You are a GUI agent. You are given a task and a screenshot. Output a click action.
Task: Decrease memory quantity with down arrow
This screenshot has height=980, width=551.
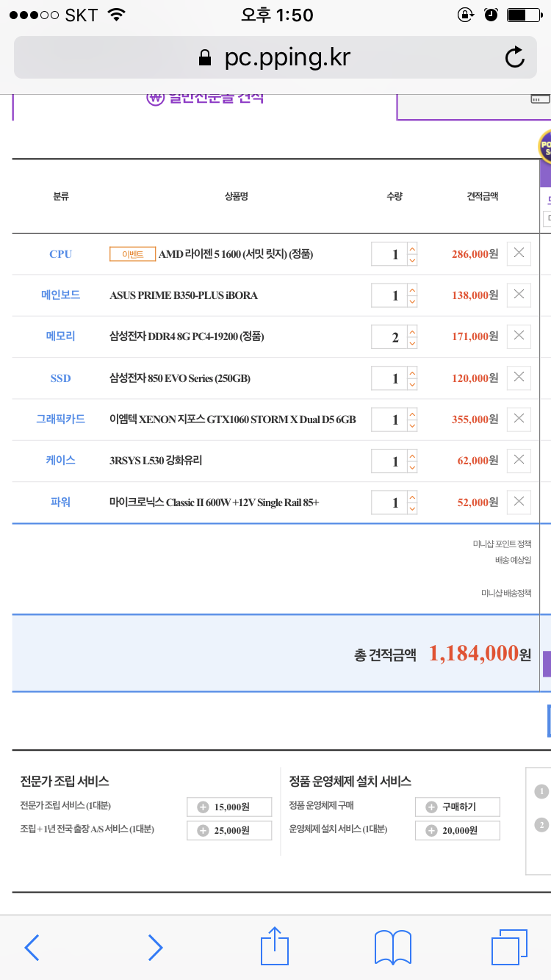[412, 343]
